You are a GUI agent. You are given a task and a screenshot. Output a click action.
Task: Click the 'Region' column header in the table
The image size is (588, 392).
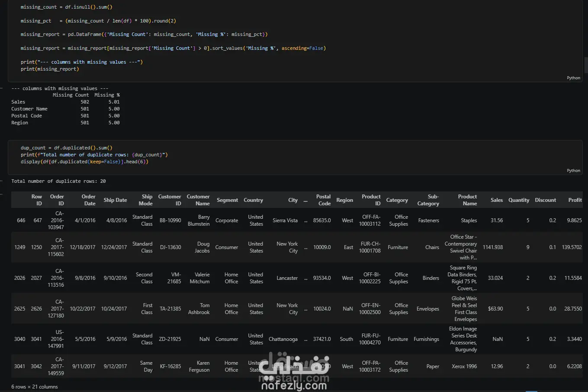click(344, 200)
